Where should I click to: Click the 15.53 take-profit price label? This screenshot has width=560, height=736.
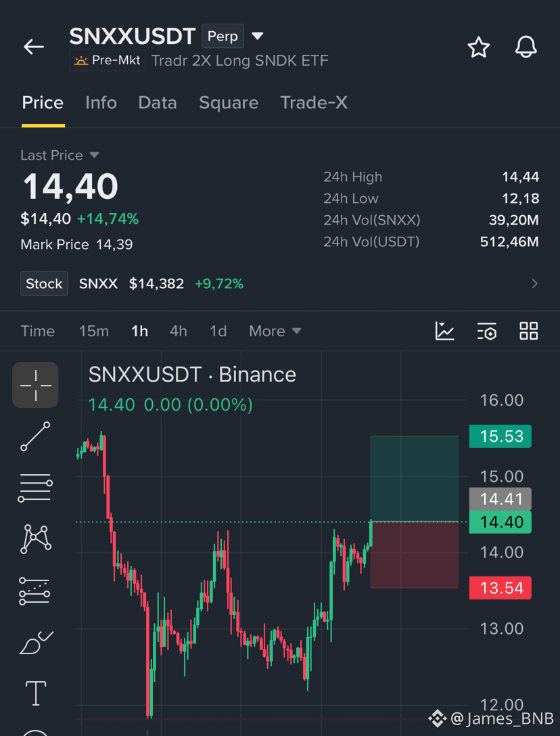tap(500, 436)
